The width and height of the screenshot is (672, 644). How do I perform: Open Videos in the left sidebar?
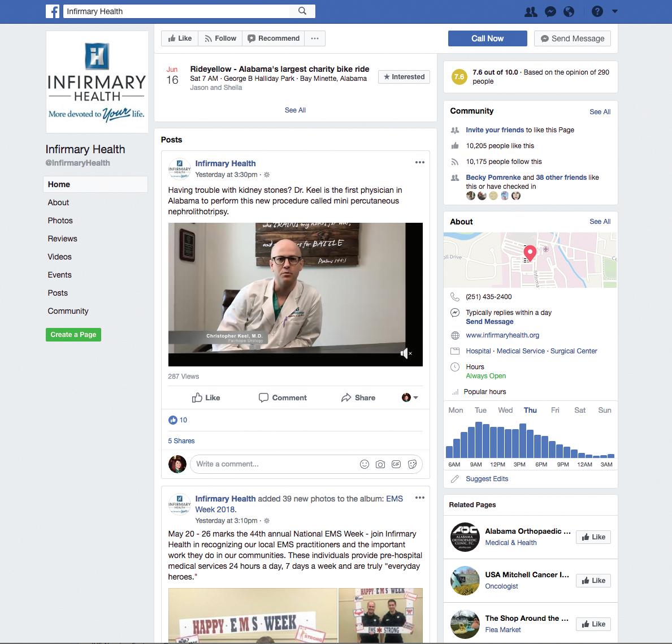pos(59,256)
